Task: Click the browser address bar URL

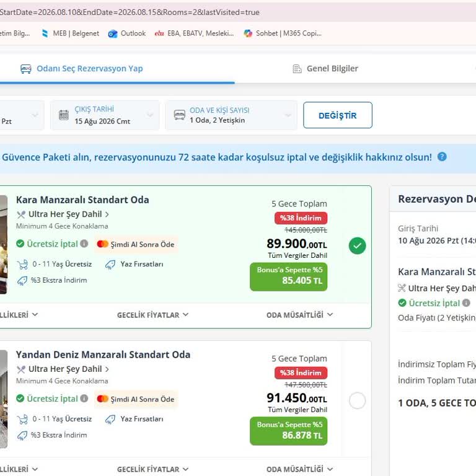Action: coord(130,12)
